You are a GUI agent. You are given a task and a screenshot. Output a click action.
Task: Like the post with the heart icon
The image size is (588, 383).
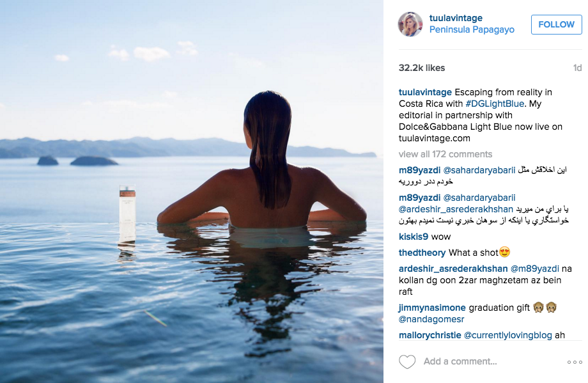click(x=407, y=362)
